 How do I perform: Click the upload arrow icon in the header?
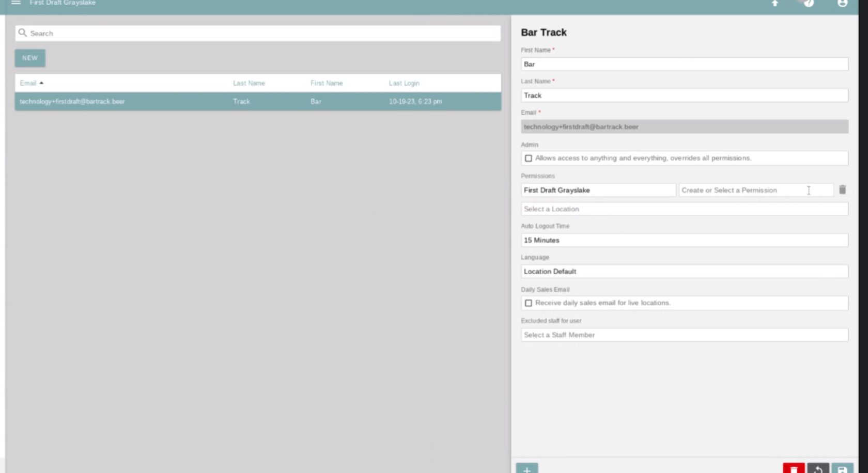[x=774, y=3]
